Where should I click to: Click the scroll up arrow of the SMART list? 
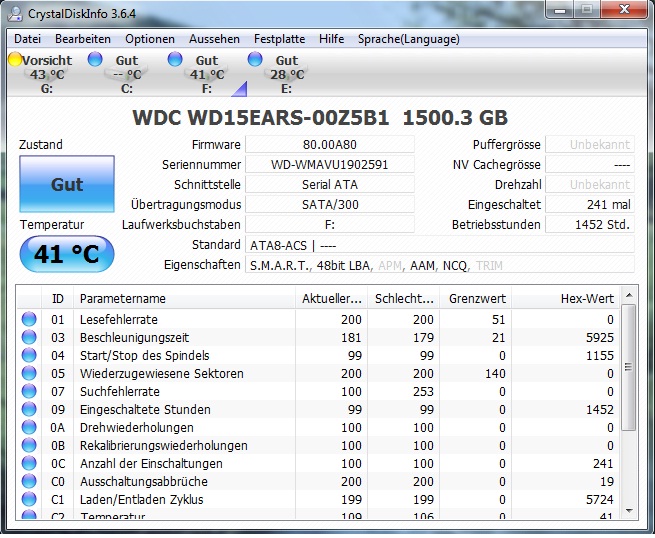(x=629, y=296)
